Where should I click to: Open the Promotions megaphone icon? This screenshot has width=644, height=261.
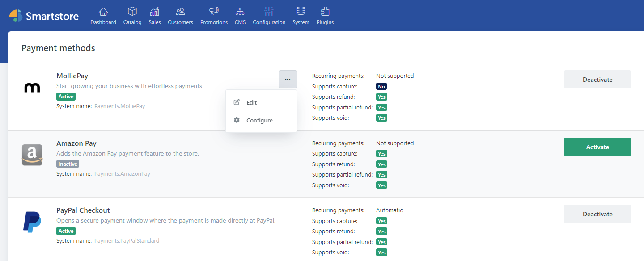pos(214,12)
